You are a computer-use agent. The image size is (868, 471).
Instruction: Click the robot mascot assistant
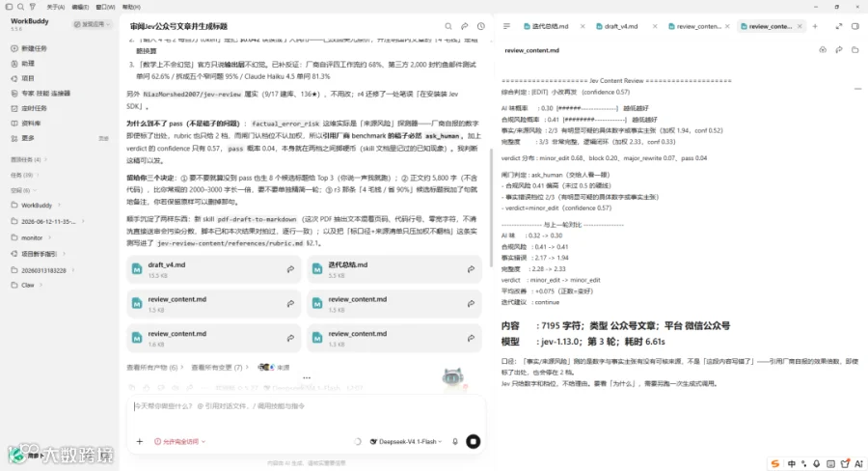click(453, 378)
